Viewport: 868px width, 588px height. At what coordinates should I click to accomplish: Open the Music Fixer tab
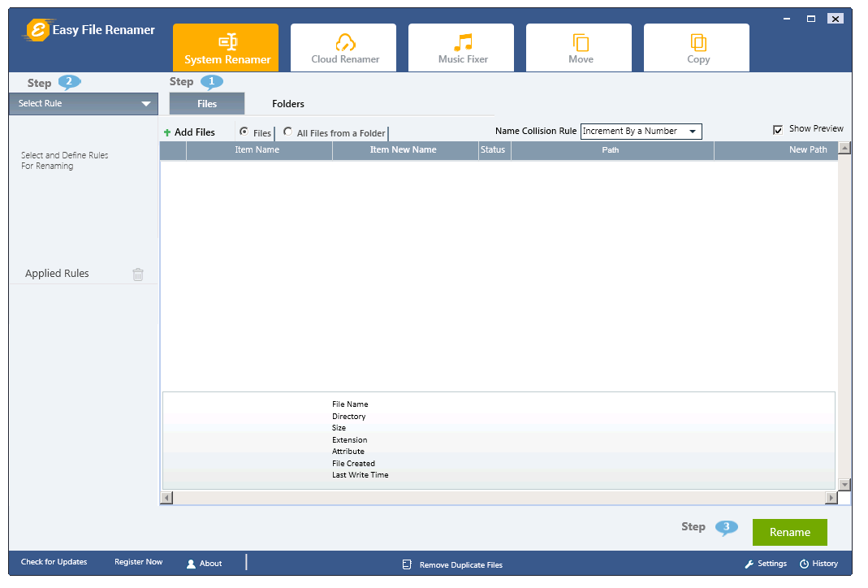pyautogui.click(x=461, y=48)
